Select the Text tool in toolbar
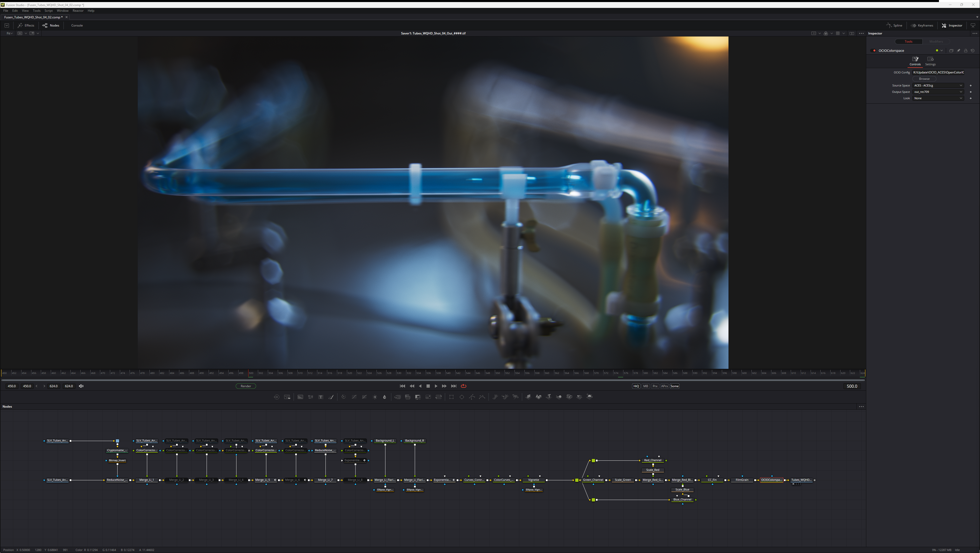 pos(321,397)
